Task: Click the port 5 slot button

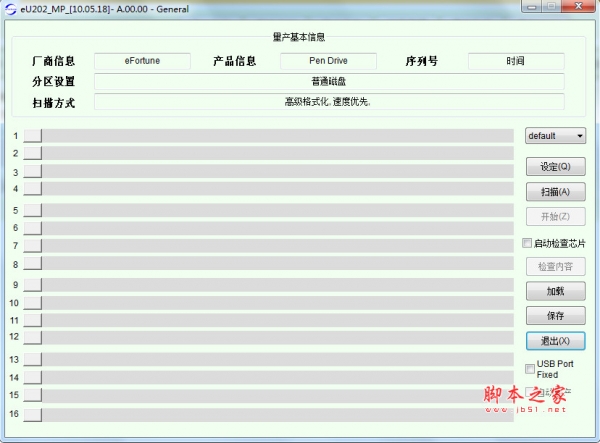Action: coord(33,210)
